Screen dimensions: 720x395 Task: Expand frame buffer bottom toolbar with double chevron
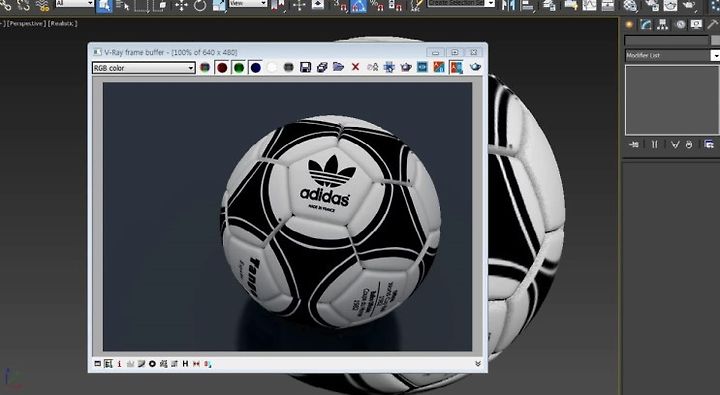(x=478, y=364)
